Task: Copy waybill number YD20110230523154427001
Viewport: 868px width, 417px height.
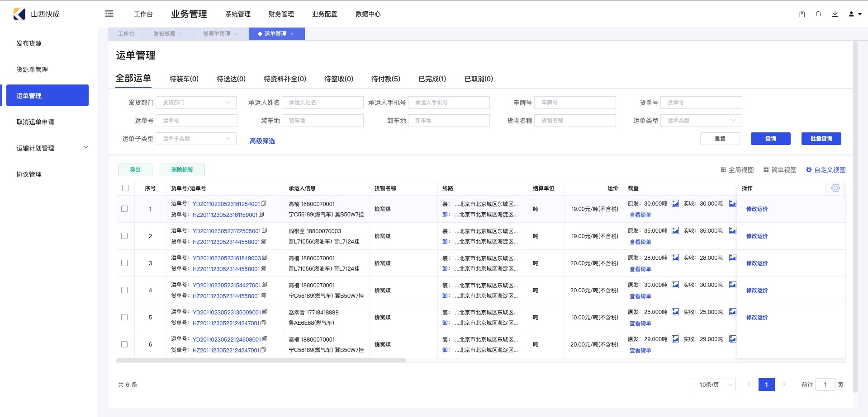Action: 264,285
